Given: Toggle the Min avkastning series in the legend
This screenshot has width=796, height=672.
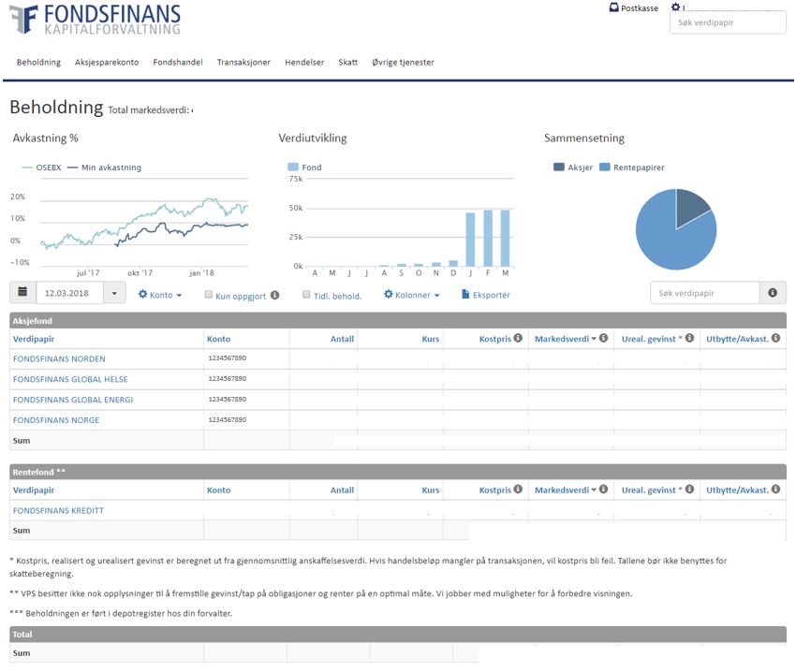Looking at the screenshot, I should (105, 167).
